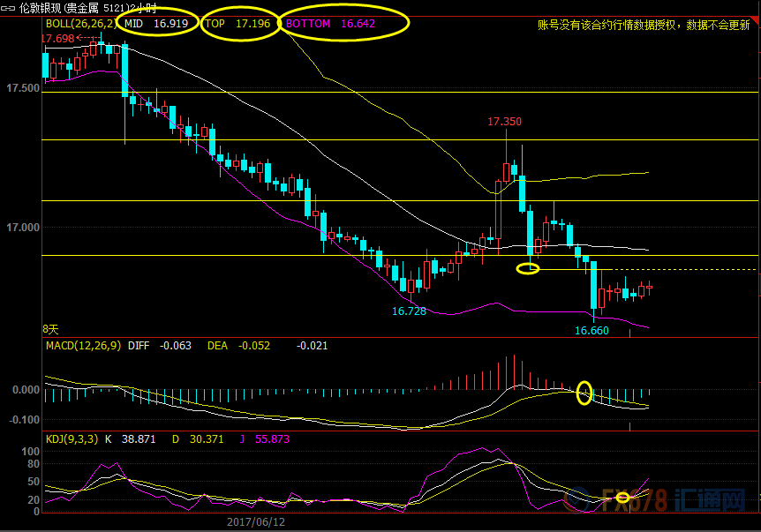
Task: Click the 16.660 low price label
Action: 591,331
